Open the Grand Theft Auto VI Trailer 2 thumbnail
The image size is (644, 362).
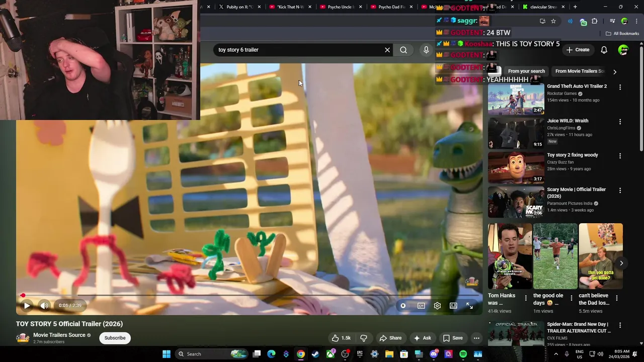pyautogui.click(x=516, y=99)
